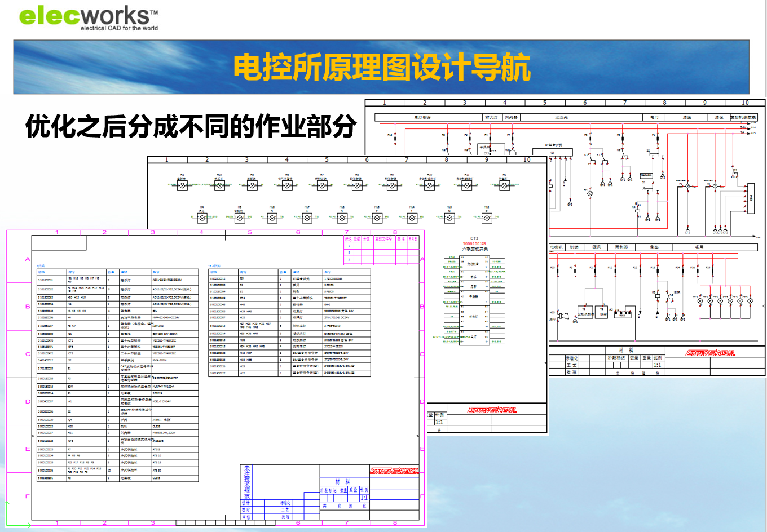Image resolution: width=767 pixels, height=532 pixels.
Task: Click the tagline 'electrical CAD for the world'
Action: [120, 28]
